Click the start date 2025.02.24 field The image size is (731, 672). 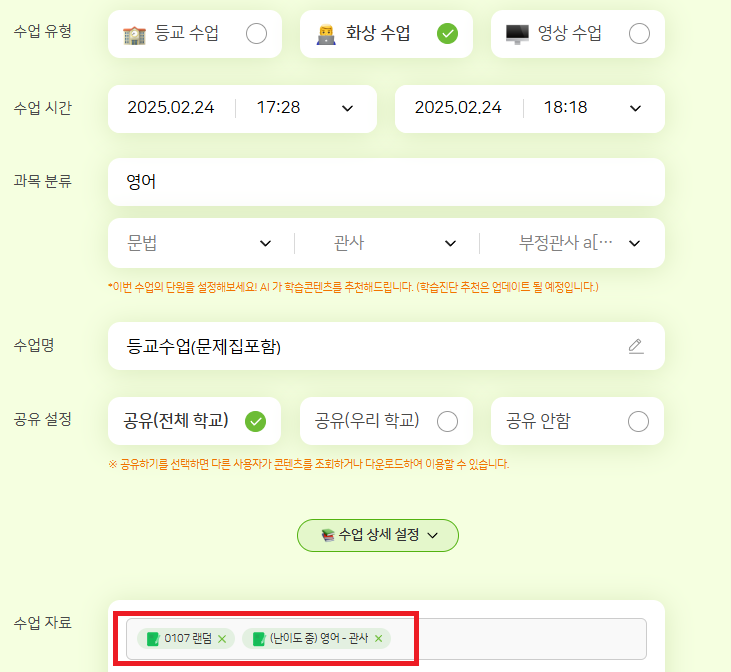[x=171, y=108]
